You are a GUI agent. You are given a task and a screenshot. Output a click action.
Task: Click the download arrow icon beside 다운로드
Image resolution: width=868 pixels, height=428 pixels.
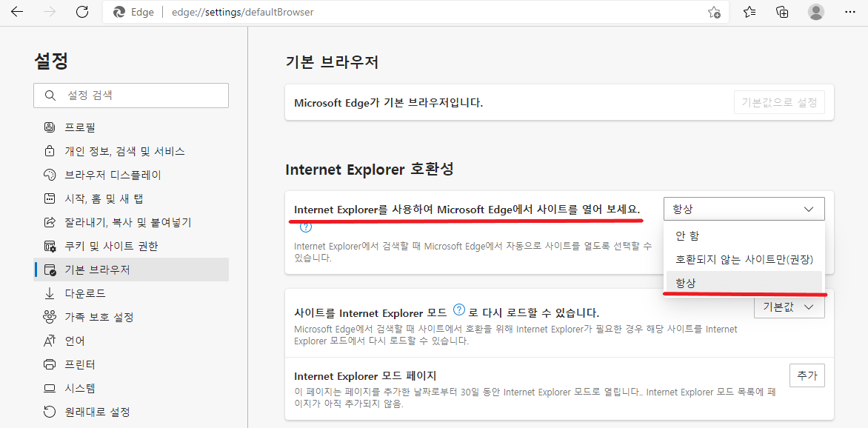(x=50, y=293)
